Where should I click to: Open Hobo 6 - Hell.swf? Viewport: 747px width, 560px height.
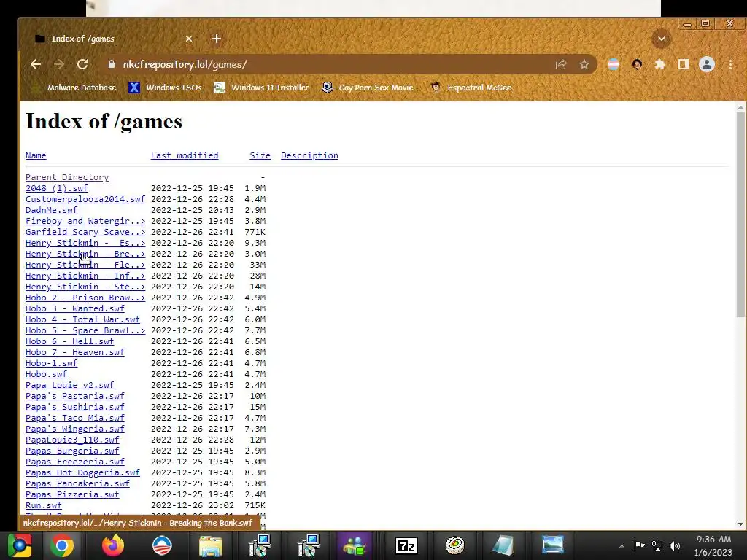[x=69, y=341]
